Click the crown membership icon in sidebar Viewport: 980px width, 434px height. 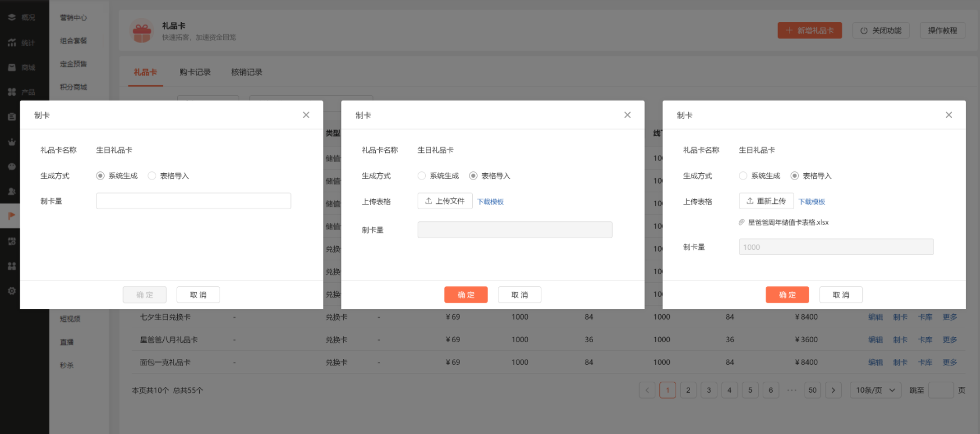click(x=12, y=142)
